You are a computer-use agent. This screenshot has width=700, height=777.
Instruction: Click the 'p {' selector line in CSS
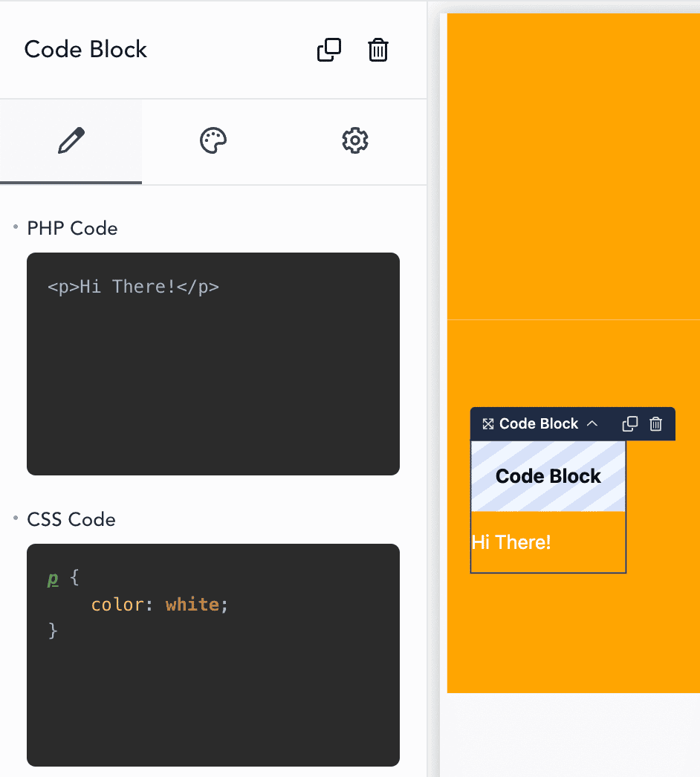[63, 578]
